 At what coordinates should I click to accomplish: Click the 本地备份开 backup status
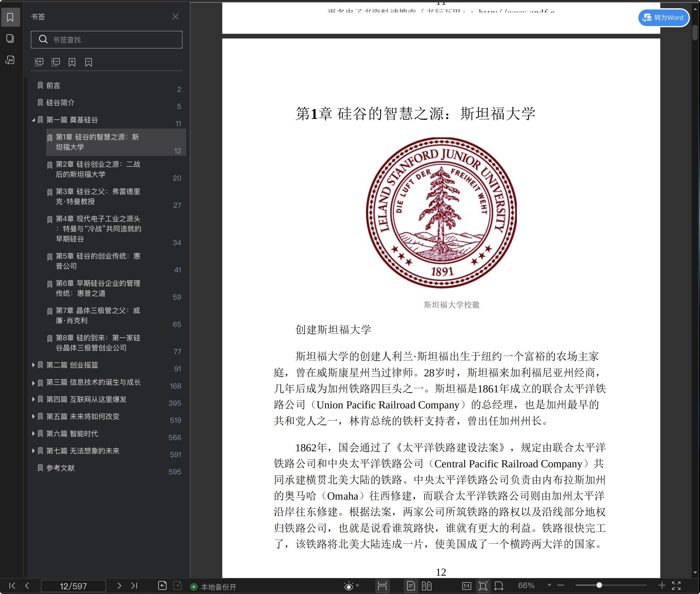click(213, 587)
